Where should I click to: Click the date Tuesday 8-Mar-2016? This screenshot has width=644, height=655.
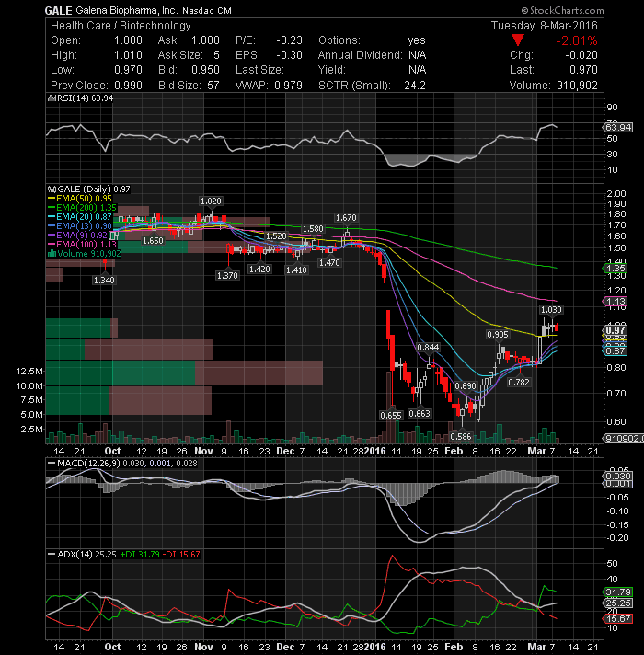[x=545, y=26]
